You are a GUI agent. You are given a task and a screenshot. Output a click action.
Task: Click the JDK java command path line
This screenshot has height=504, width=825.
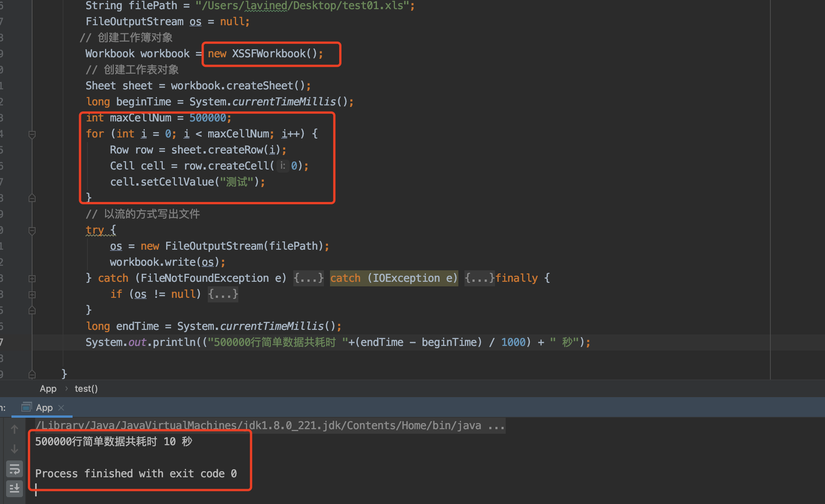pyautogui.click(x=267, y=425)
